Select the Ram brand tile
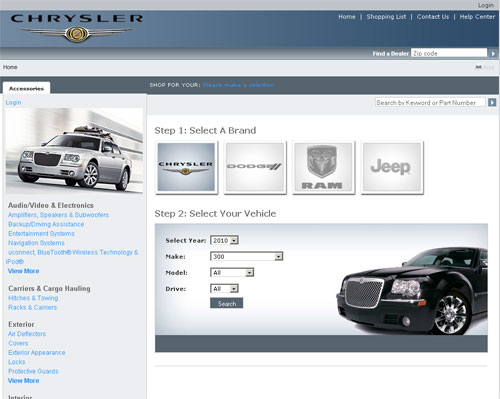 tap(324, 167)
